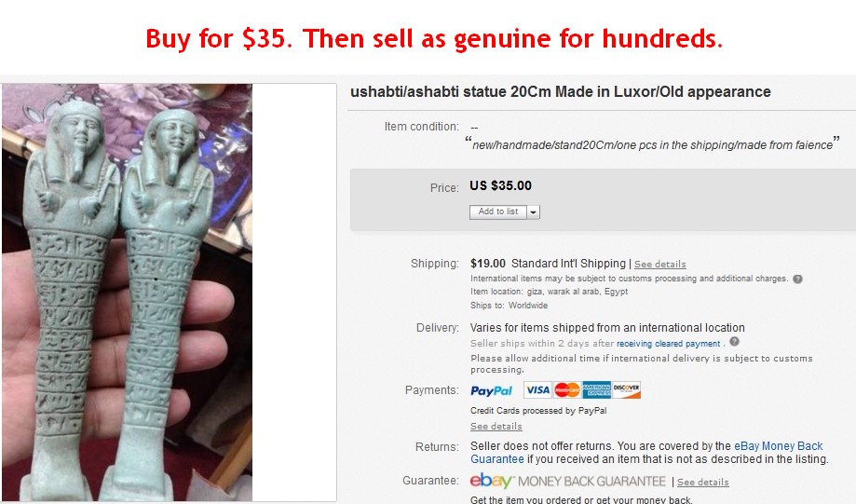Open help icon after cleared payment link
856x504 pixels.
point(734,342)
